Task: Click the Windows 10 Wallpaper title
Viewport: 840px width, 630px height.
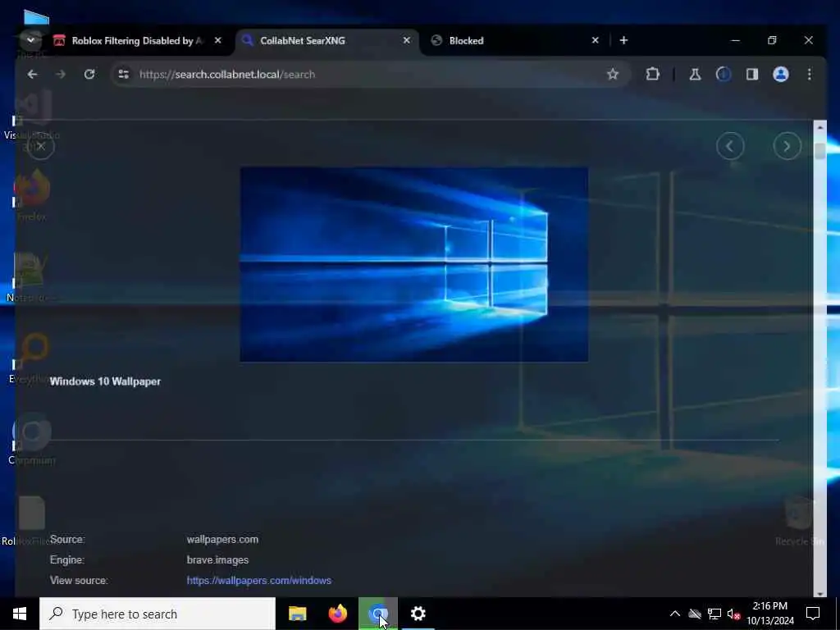Action: [105, 381]
